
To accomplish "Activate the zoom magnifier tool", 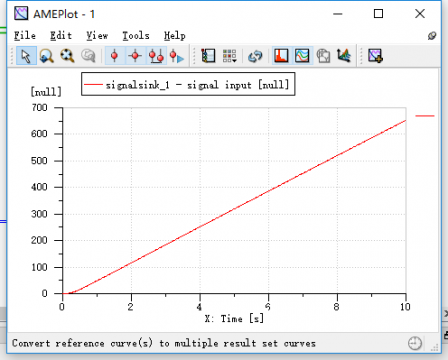I will coord(47,56).
